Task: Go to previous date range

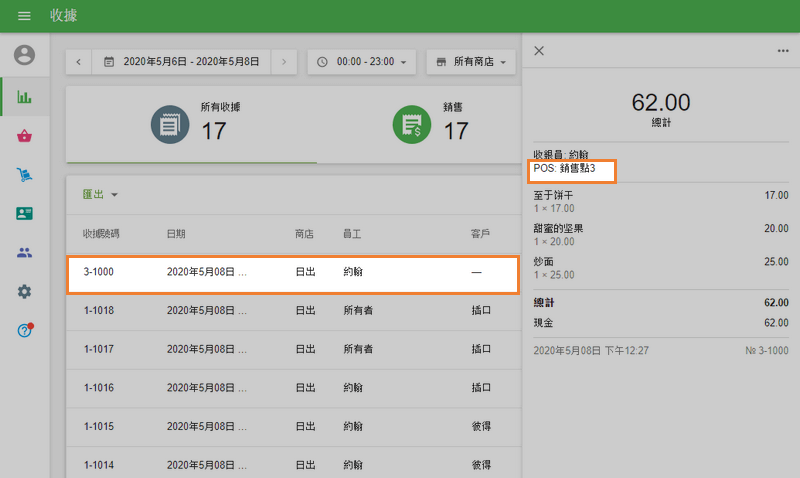Action: (79, 62)
